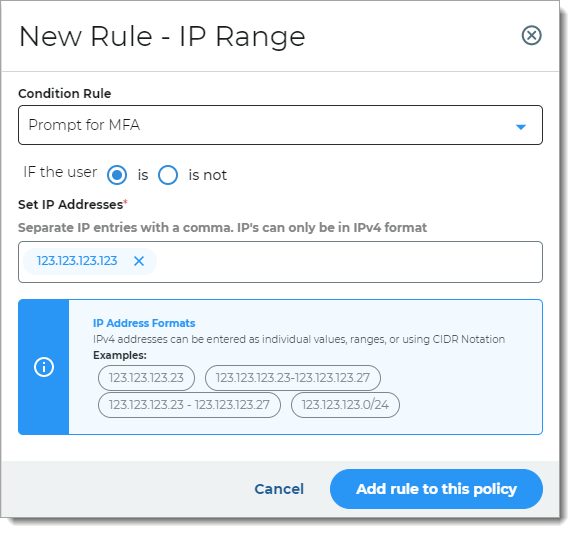Click the 'Examples:' label
This screenshot has width=575, height=533.
120,355
